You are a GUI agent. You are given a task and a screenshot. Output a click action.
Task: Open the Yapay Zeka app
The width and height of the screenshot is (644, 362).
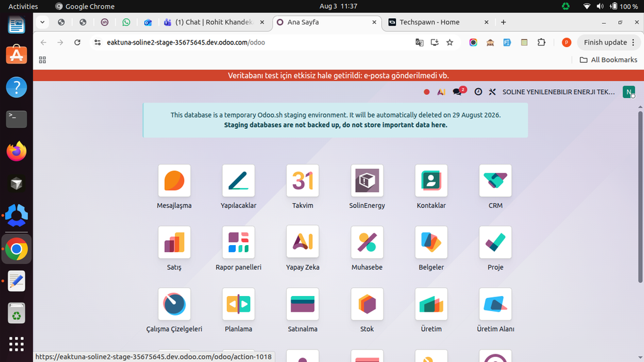[x=303, y=242]
